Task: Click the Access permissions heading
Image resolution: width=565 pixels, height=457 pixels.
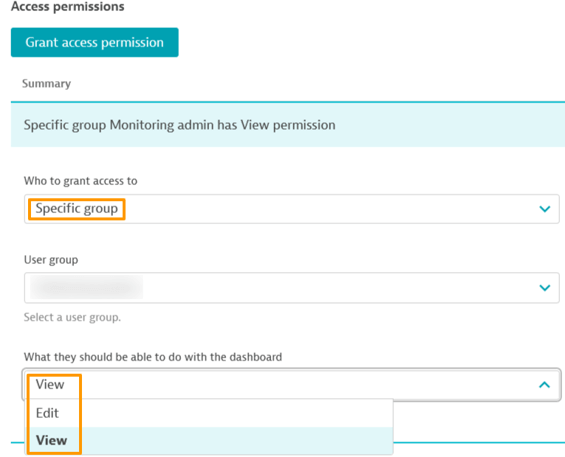Action: tap(68, 6)
